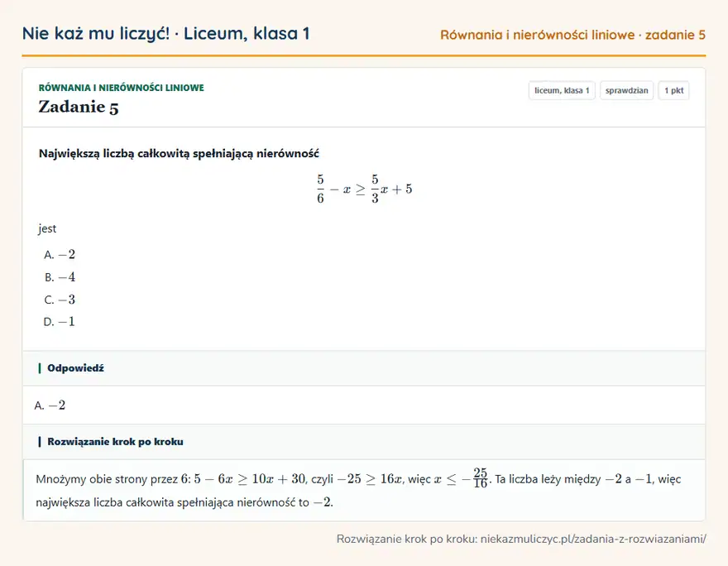Choose answer option C. −3
The height and width of the screenshot is (566, 728).
[x=60, y=300]
